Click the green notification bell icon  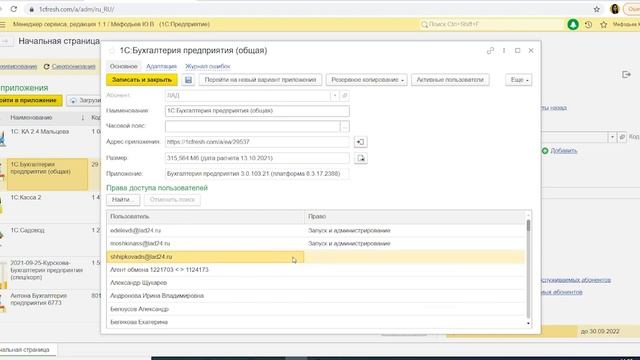click(573, 24)
